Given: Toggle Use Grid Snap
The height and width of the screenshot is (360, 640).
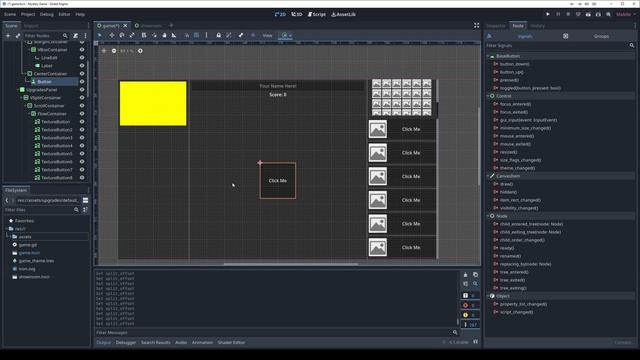Looking at the screenshot, I should pos(197,36).
